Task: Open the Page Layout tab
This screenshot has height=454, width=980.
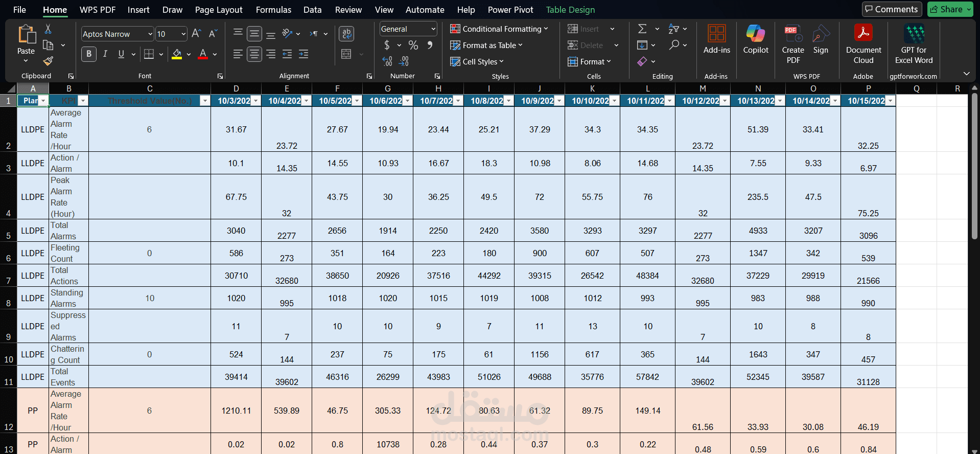Action: tap(219, 10)
